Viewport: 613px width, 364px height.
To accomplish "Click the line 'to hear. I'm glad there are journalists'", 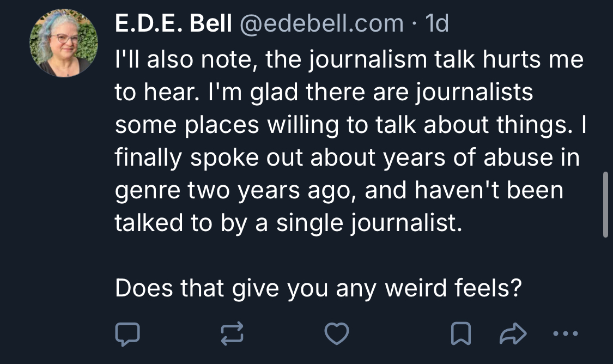I will pos(324,93).
